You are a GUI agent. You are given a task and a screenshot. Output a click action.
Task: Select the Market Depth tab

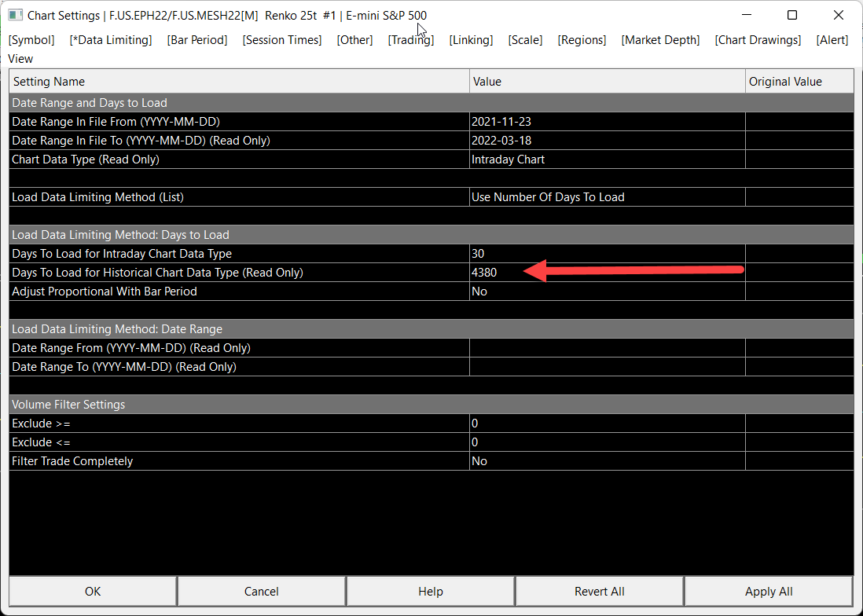[660, 40]
